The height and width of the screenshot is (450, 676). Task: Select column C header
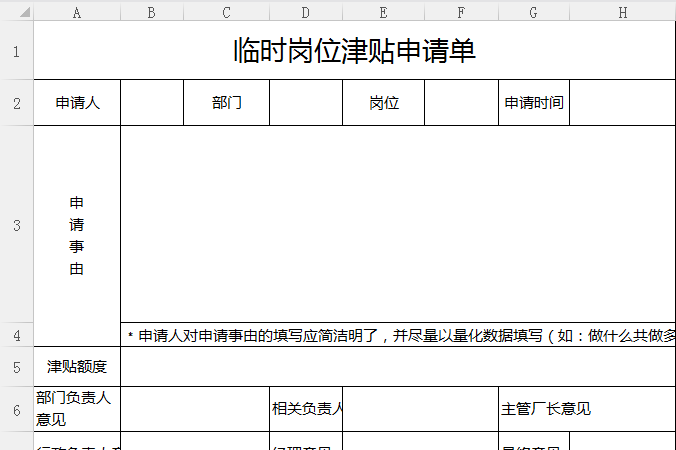226,11
